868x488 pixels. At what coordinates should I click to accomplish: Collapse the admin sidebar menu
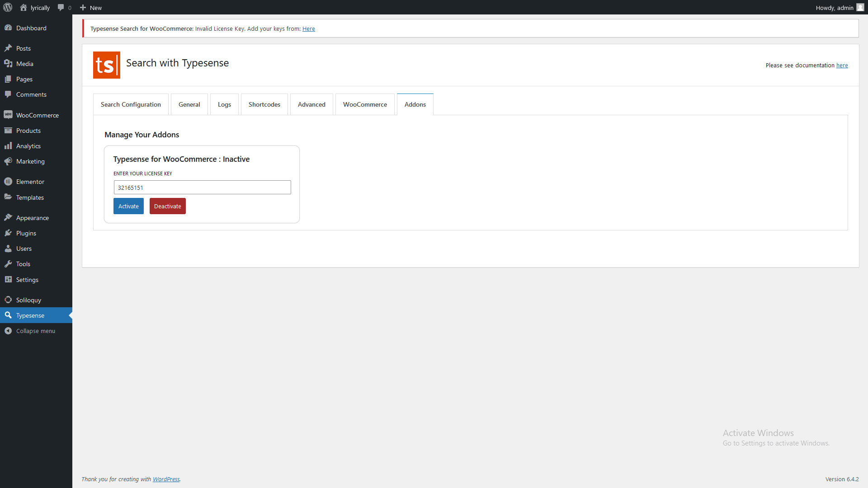(x=35, y=331)
